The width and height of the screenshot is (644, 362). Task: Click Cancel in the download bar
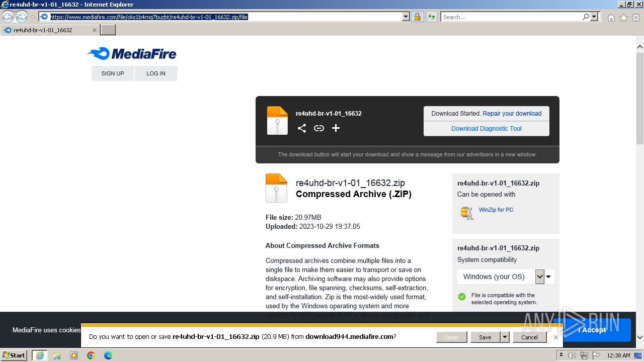529,337
